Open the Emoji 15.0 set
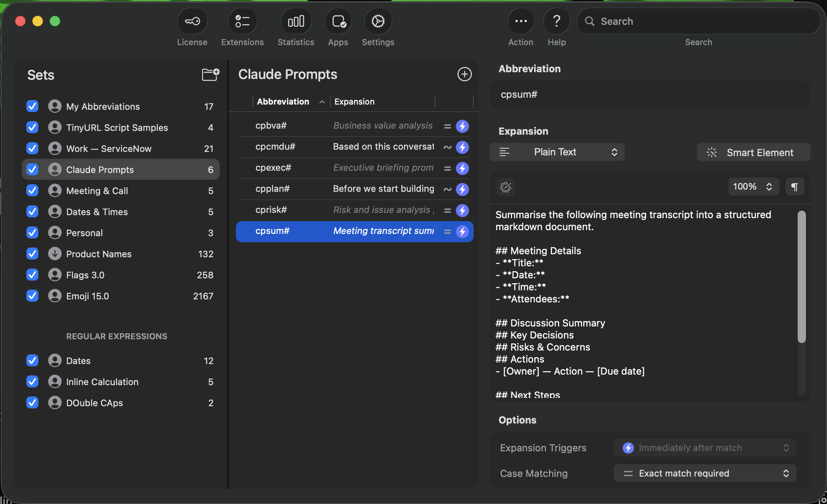The height and width of the screenshot is (504, 827). [x=120, y=296]
